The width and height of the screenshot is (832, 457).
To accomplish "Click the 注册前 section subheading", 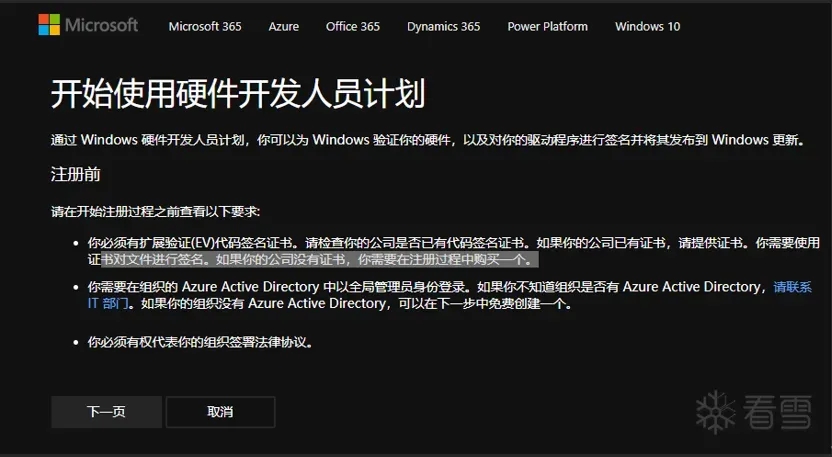I will [75, 175].
